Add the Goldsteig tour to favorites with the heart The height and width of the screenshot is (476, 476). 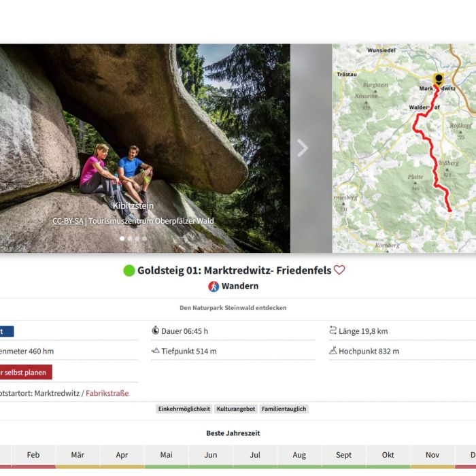339,270
